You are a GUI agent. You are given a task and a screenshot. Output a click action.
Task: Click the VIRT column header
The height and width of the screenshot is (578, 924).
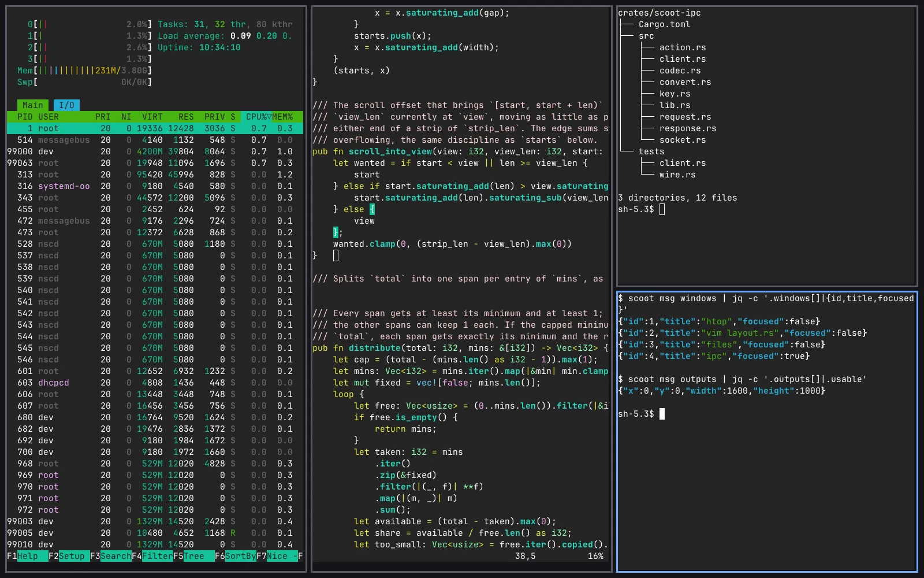pyautogui.click(x=152, y=117)
